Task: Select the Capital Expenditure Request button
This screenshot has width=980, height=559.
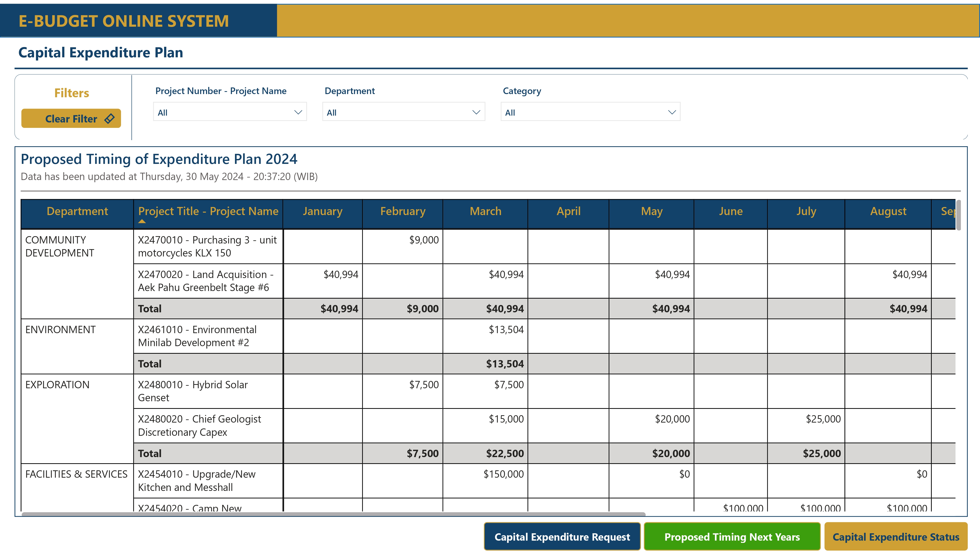Action: coord(562,536)
